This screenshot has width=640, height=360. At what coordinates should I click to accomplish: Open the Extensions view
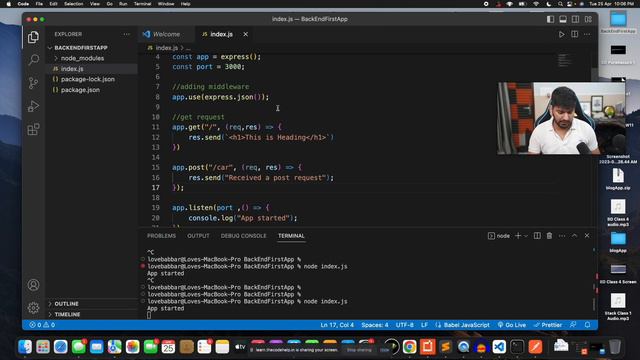pos(33,130)
